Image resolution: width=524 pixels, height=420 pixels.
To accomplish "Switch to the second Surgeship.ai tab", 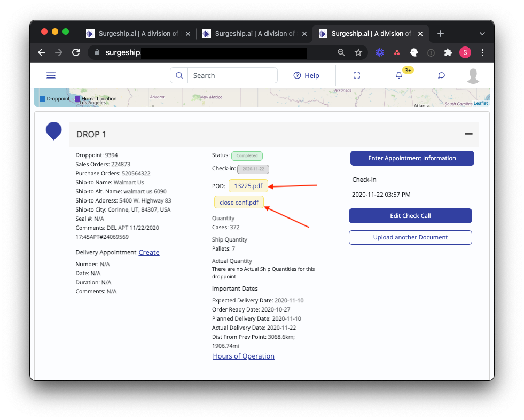I will (x=254, y=34).
